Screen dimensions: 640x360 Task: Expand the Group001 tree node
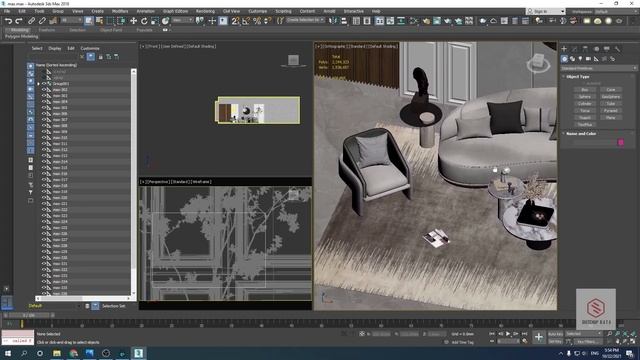point(39,84)
